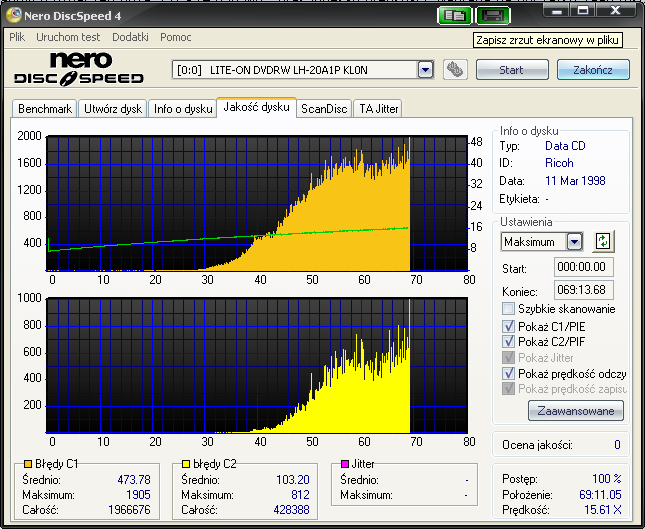This screenshot has width=645, height=529.
Task: Open the Pomoc menu
Action: pos(176,37)
